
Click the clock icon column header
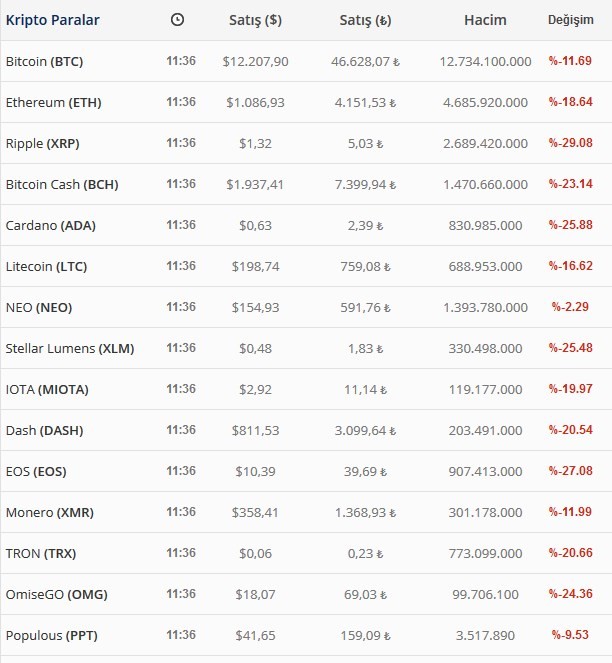[177, 20]
